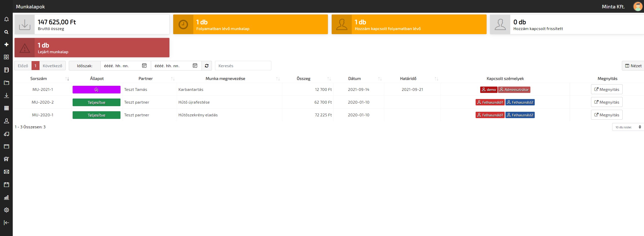
Task: Click the sidebar search magnifier icon
Action: [6, 32]
